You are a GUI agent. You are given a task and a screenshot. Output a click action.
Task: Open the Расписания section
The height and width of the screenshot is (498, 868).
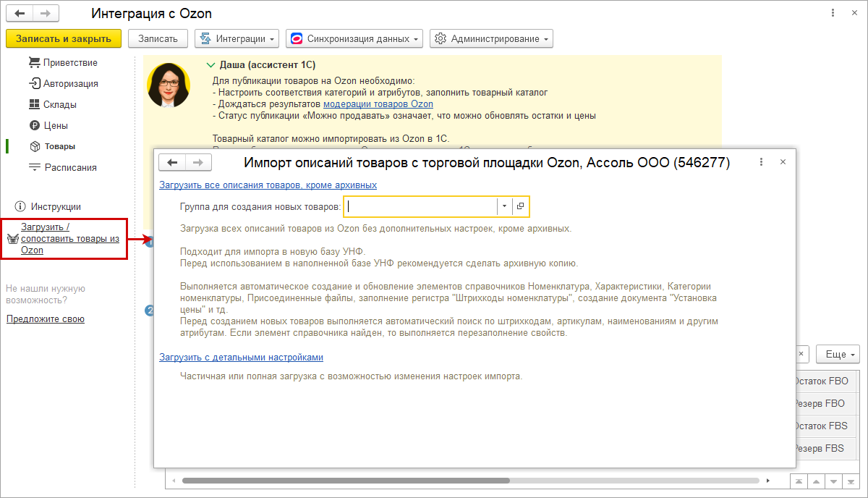70,167
